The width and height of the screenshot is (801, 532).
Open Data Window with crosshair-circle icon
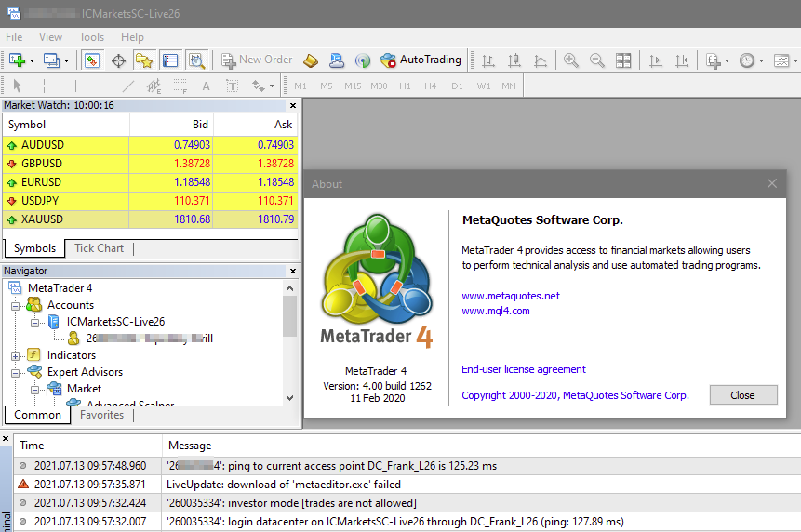tap(118, 60)
